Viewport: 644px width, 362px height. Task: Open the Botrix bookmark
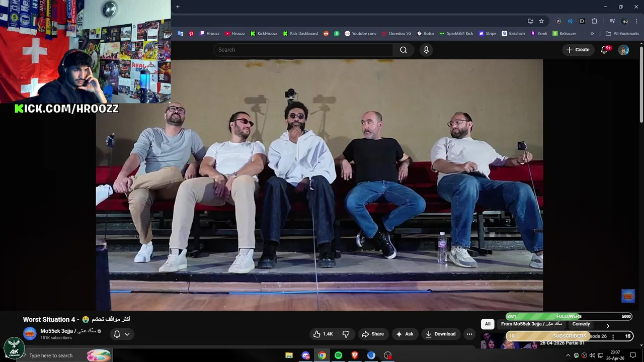[x=425, y=34]
